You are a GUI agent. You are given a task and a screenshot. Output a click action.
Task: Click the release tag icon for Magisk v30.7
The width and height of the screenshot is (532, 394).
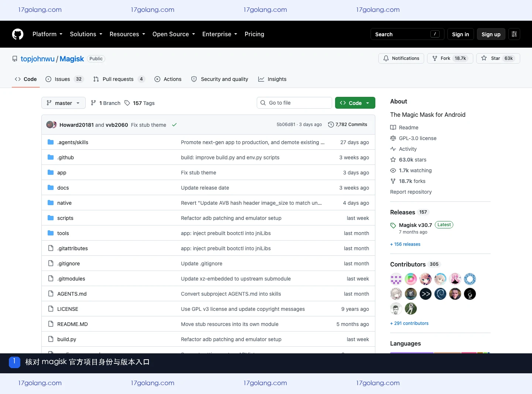pyautogui.click(x=393, y=225)
